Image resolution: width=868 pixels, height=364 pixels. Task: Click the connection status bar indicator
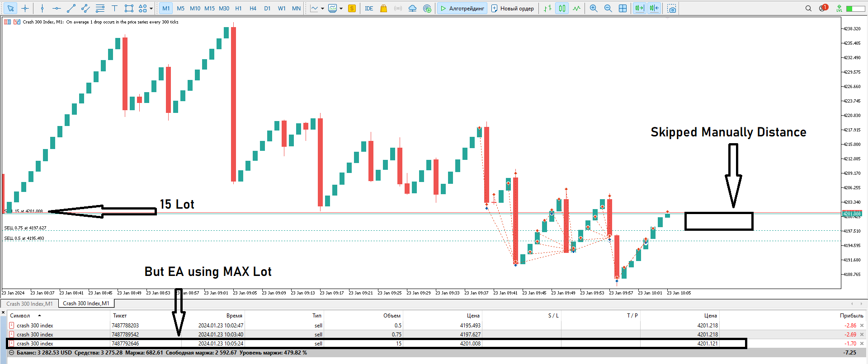[x=855, y=8]
